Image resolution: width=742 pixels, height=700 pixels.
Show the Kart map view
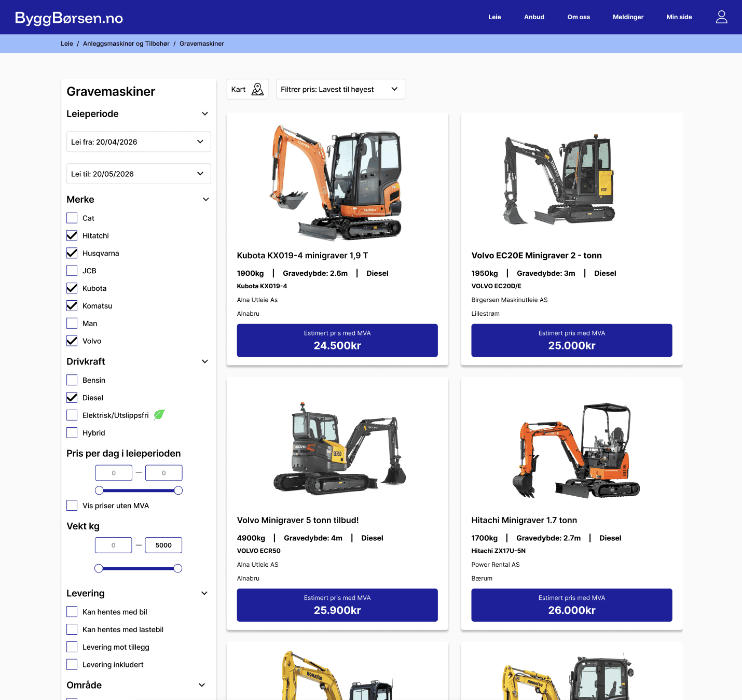pos(248,89)
